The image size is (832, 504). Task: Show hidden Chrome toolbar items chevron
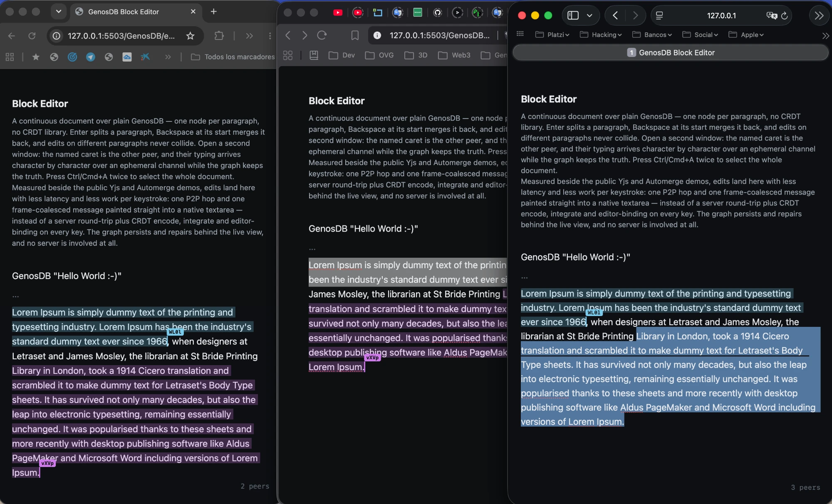pyautogui.click(x=249, y=36)
